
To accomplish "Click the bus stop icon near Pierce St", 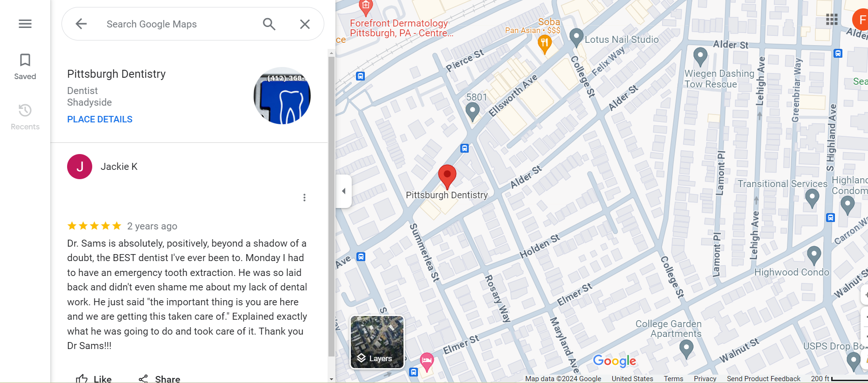I will 361,76.
